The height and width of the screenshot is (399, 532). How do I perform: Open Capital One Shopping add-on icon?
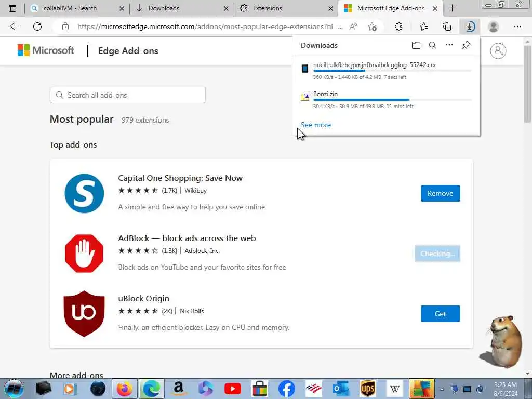[x=84, y=193]
